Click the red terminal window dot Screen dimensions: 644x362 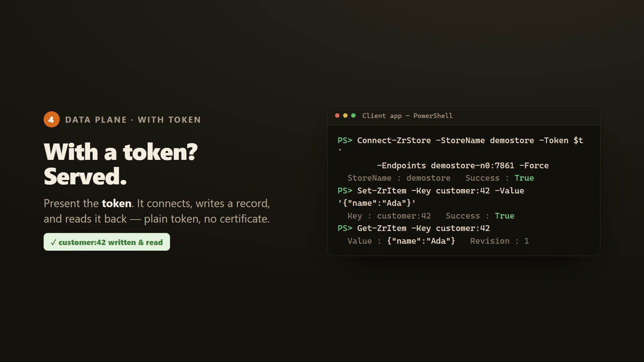(337, 116)
